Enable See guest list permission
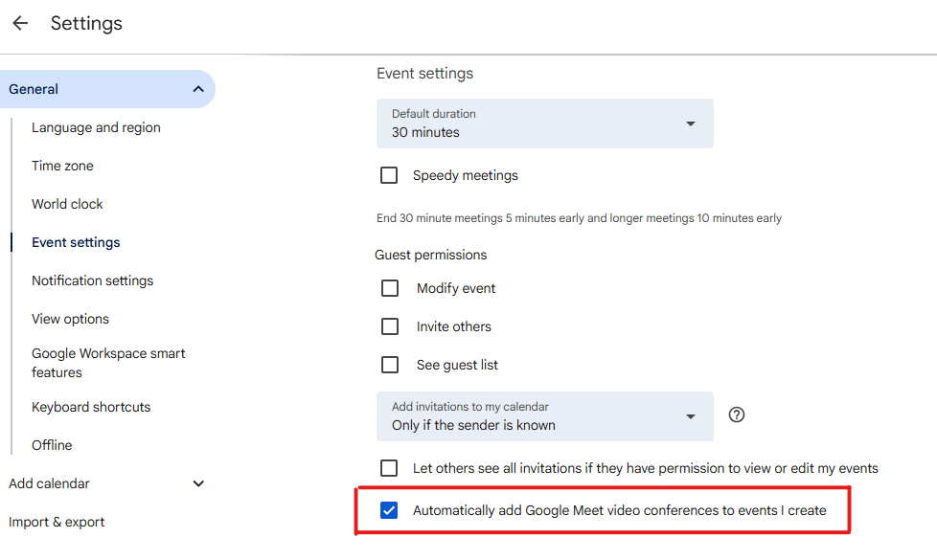 click(390, 365)
